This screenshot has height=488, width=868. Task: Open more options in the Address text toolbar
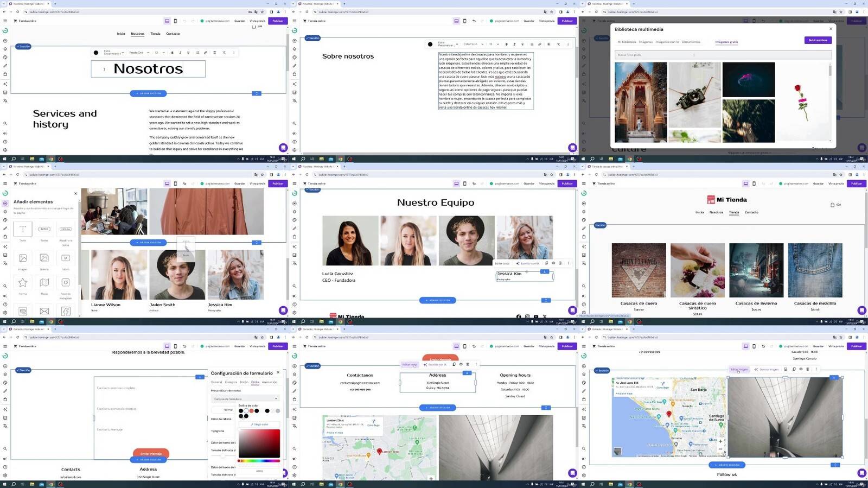[476, 364]
